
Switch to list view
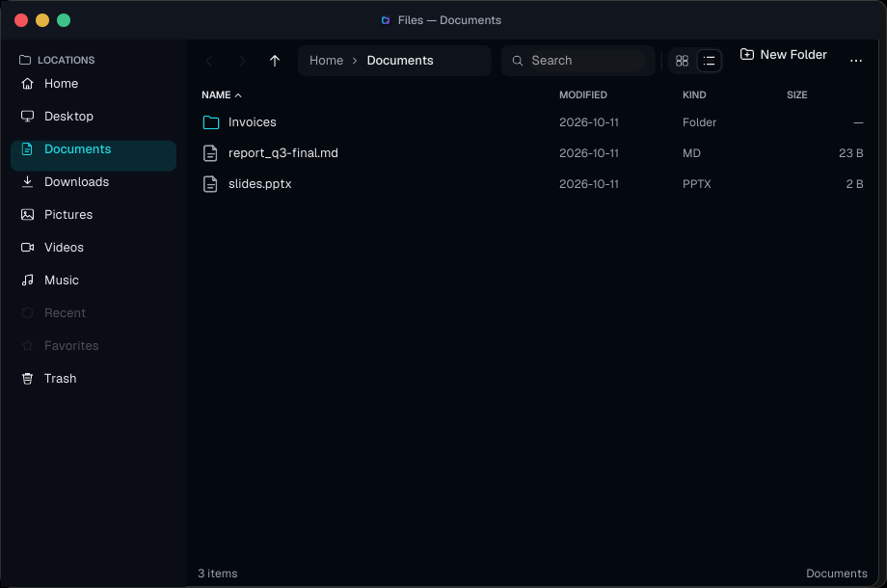pyautogui.click(x=709, y=61)
